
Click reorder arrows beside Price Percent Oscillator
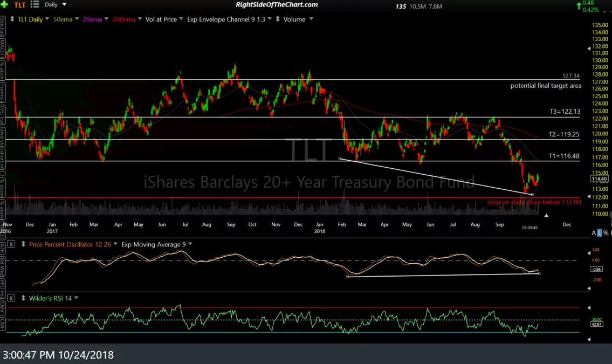(23, 244)
